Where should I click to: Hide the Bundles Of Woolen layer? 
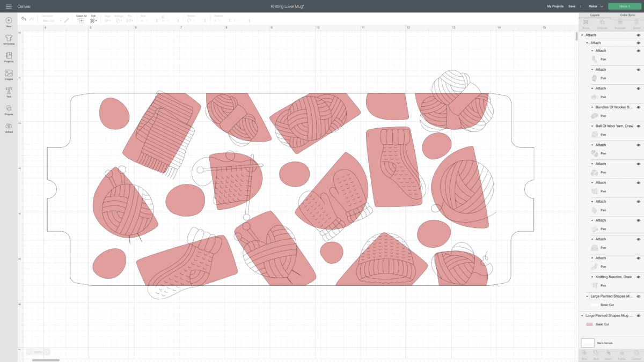click(639, 107)
